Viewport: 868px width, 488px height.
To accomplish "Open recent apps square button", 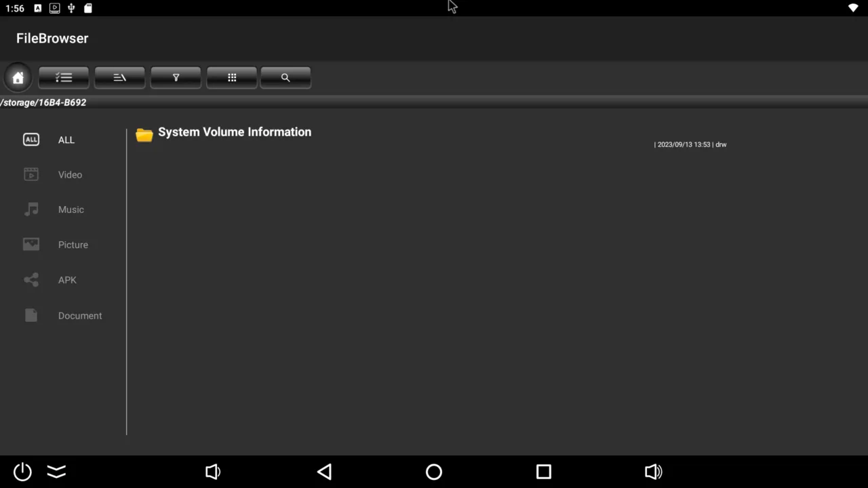I will (543, 472).
